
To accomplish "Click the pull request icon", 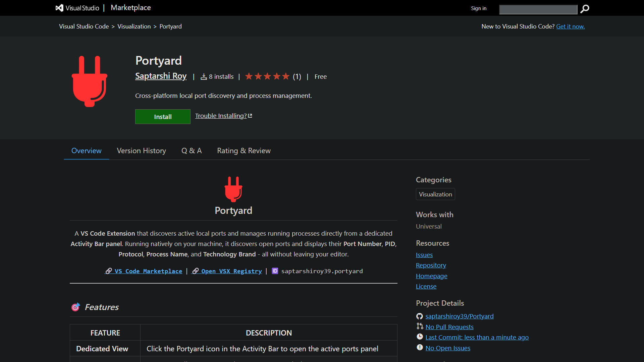I will pyautogui.click(x=420, y=326).
